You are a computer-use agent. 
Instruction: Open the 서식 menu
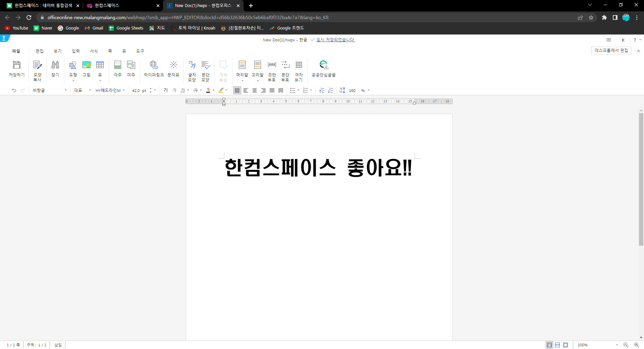94,51
